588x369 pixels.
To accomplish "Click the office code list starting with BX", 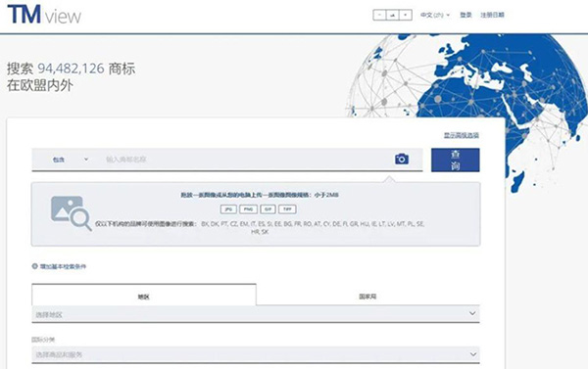I will pyautogui.click(x=313, y=227).
